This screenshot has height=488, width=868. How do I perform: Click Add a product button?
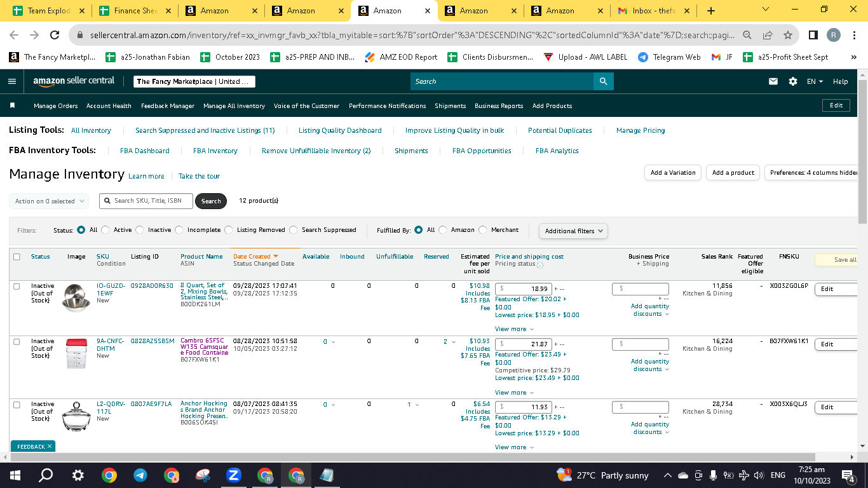(x=733, y=173)
